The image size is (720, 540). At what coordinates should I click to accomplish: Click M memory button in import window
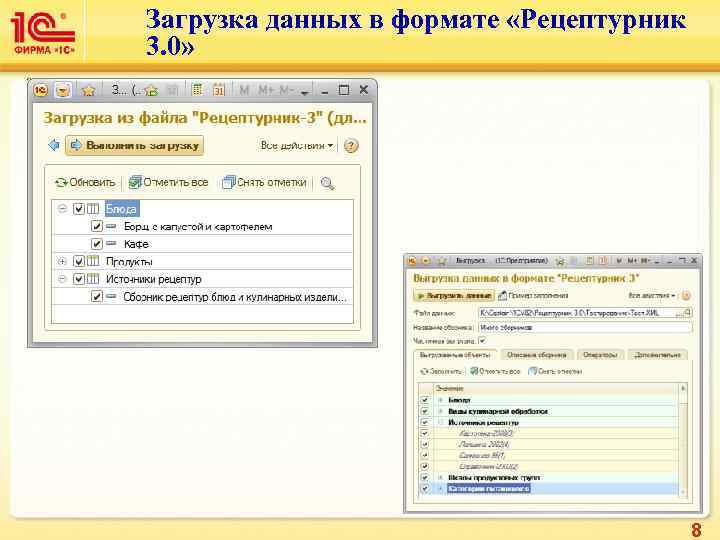pos(244,90)
